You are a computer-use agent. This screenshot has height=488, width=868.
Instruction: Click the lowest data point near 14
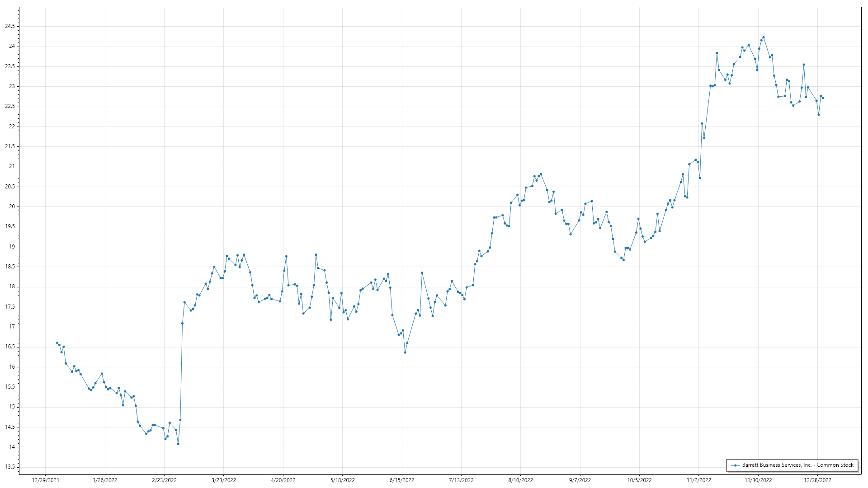[x=178, y=444]
